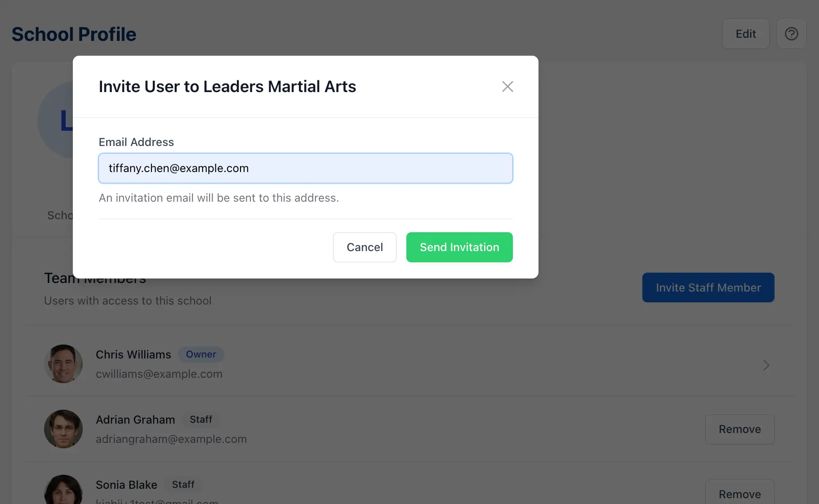Click the School Profile page heading

point(74,34)
